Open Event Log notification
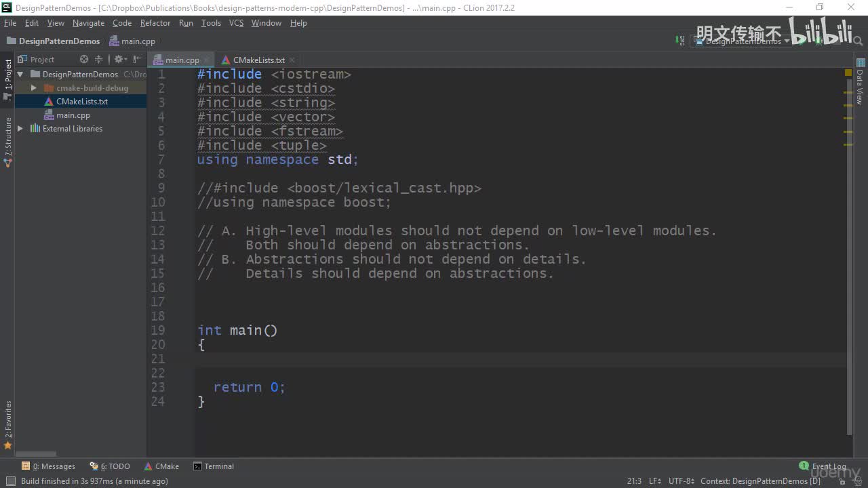868x488 pixels. pos(823,466)
